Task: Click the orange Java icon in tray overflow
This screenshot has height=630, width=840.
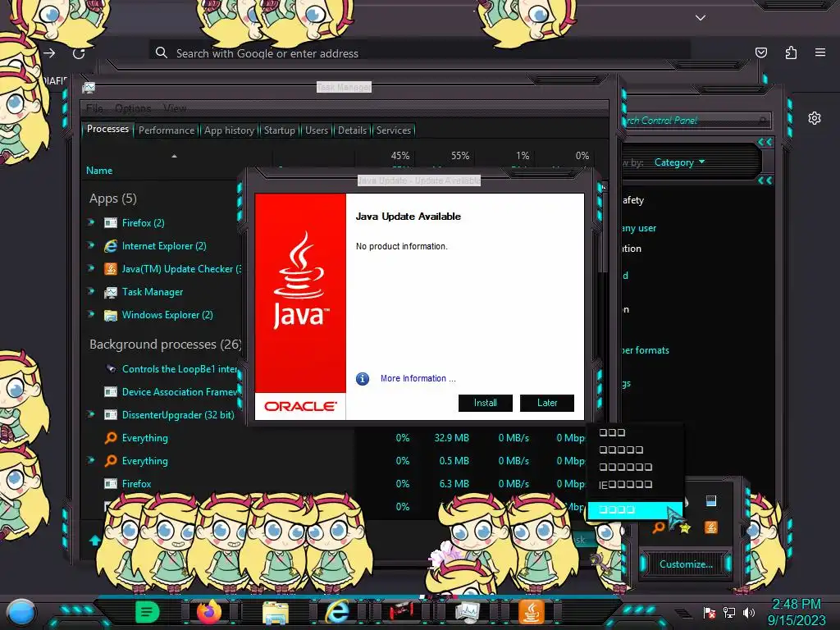Action: point(711,527)
